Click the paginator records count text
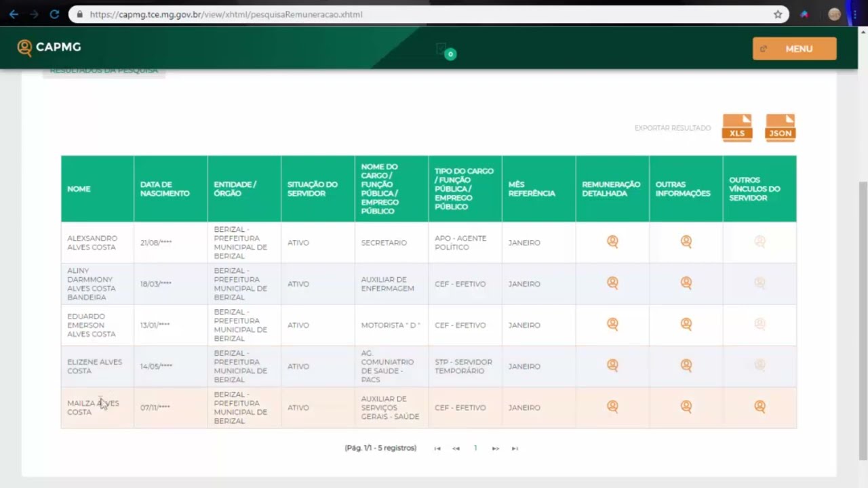The height and width of the screenshot is (488, 868). (x=380, y=448)
